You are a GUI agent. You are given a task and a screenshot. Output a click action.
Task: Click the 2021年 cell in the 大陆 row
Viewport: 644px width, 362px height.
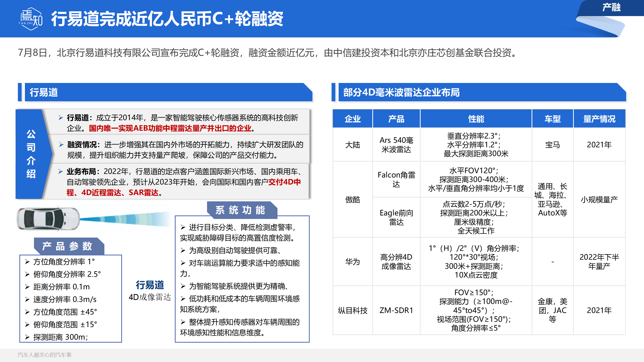(599, 145)
